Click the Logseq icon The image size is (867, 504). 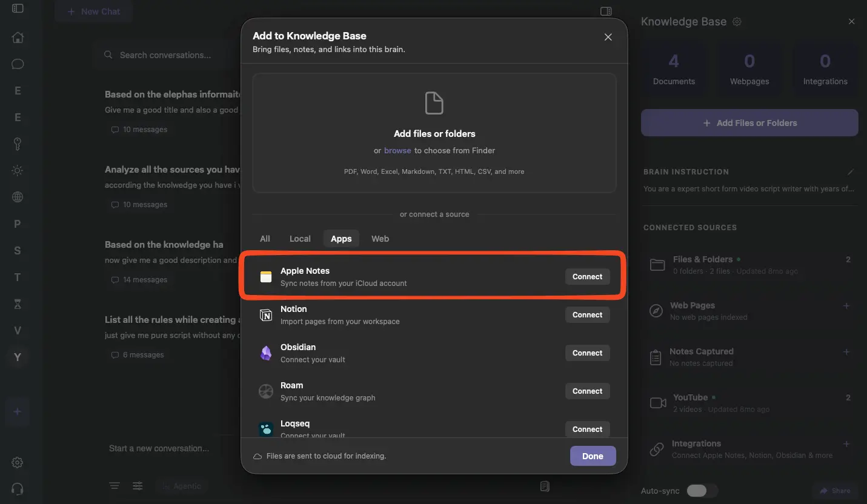point(265,429)
